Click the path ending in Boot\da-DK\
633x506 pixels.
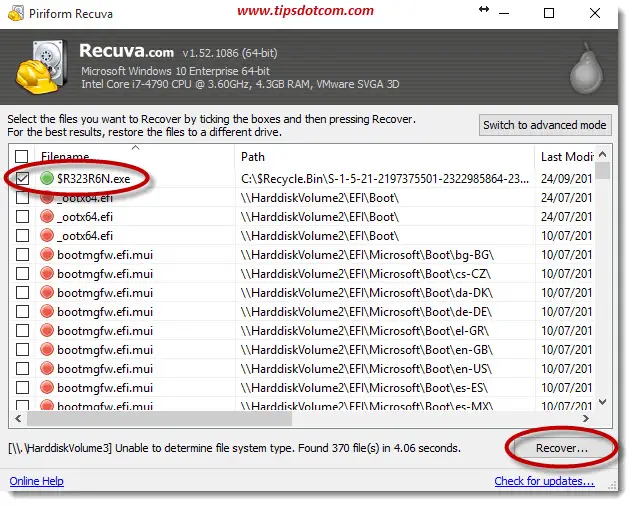point(367,292)
